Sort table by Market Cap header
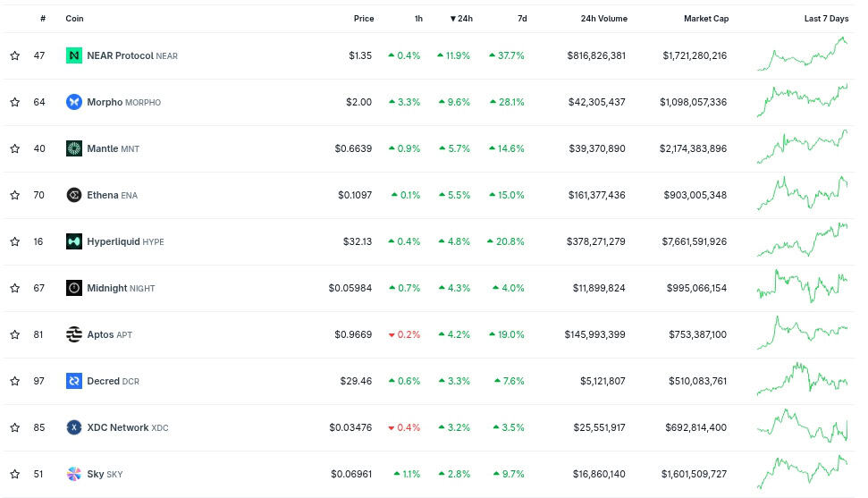Image resolution: width=868 pixels, height=498 pixels. pyautogui.click(x=705, y=19)
